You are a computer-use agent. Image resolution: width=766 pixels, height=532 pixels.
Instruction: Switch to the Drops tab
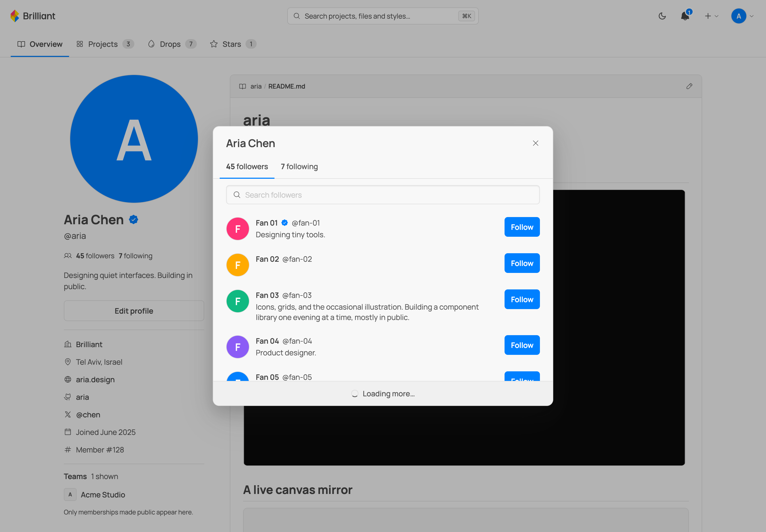click(x=172, y=44)
